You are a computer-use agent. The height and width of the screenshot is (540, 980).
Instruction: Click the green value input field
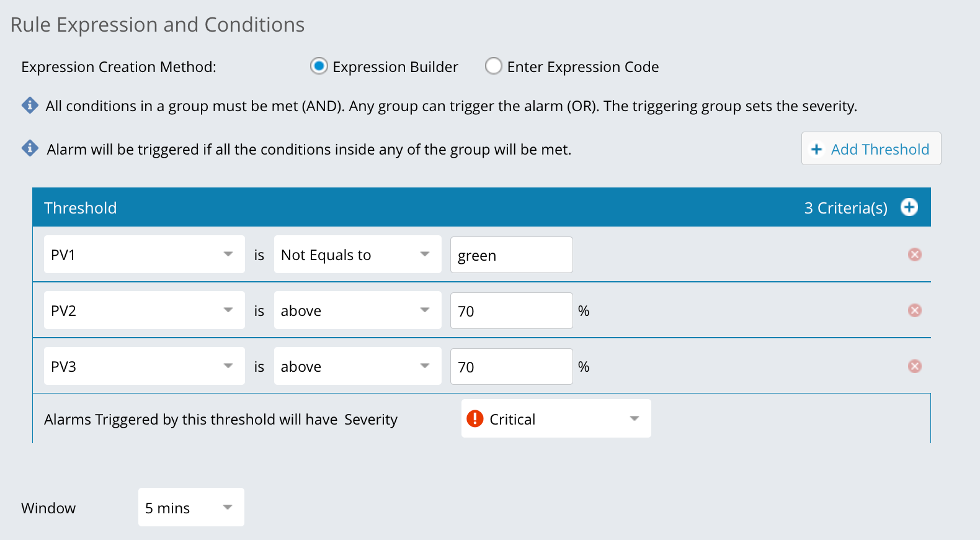point(511,254)
